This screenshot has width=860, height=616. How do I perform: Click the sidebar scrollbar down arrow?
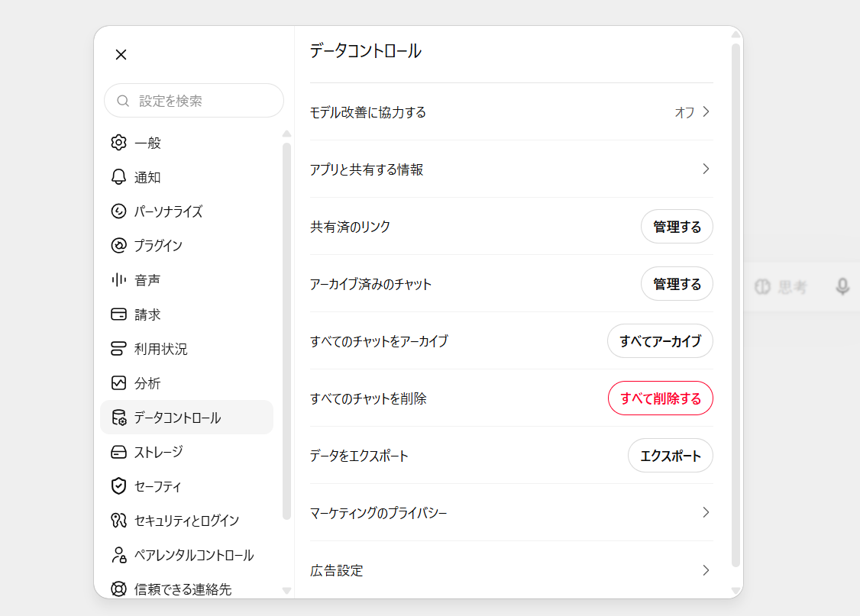tap(286, 591)
